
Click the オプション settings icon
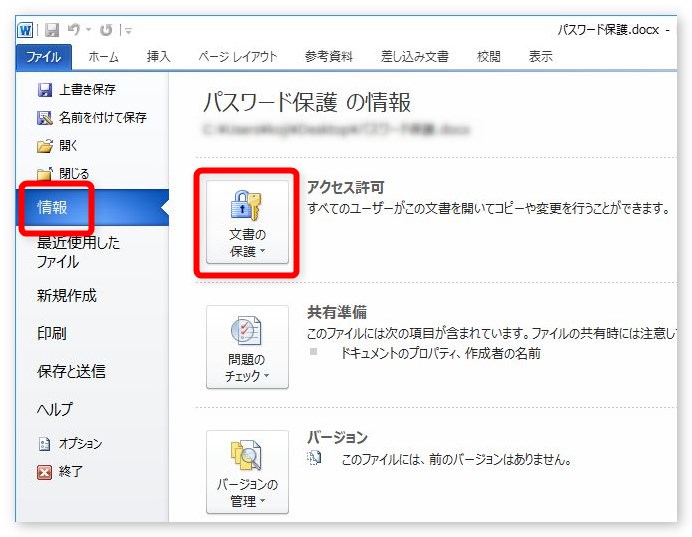(45, 444)
